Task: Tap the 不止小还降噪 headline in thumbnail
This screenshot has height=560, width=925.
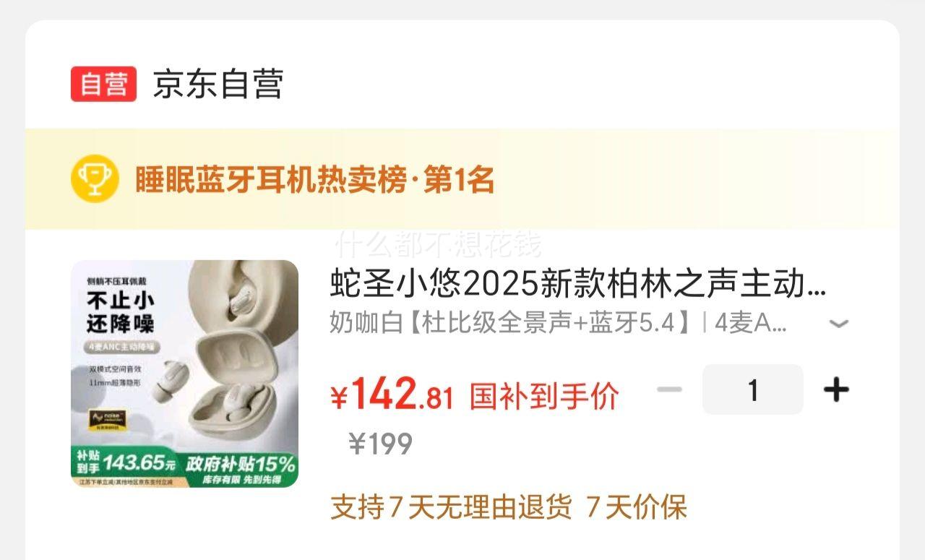Action: [121, 311]
